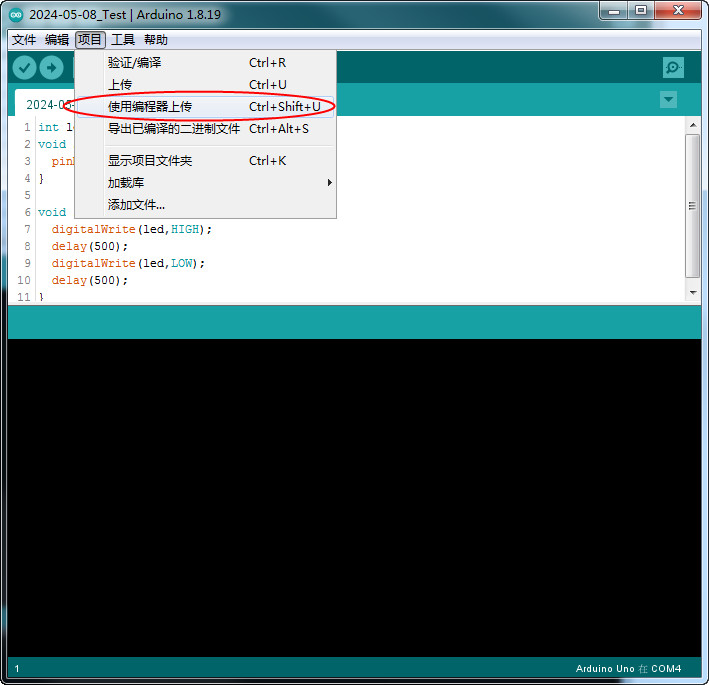Open the tab options dropdown arrow

pos(668,99)
